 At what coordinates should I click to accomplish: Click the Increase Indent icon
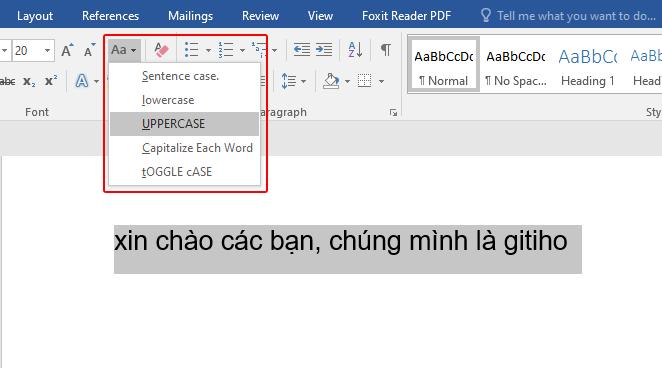click(x=324, y=50)
